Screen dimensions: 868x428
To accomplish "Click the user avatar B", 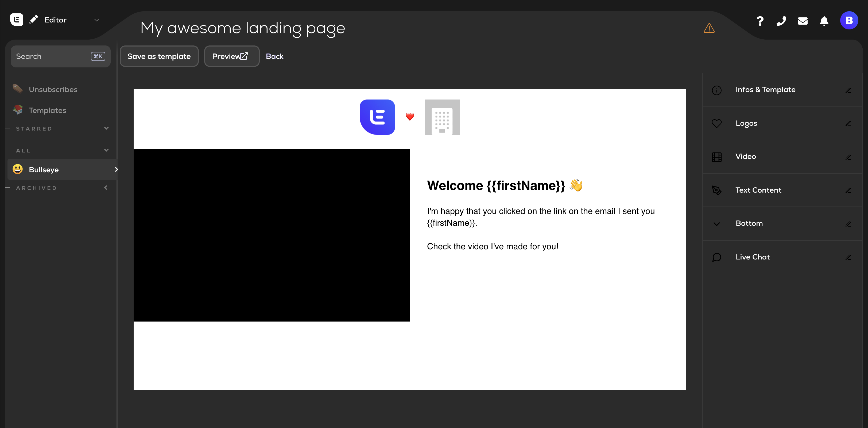I will 849,21.
